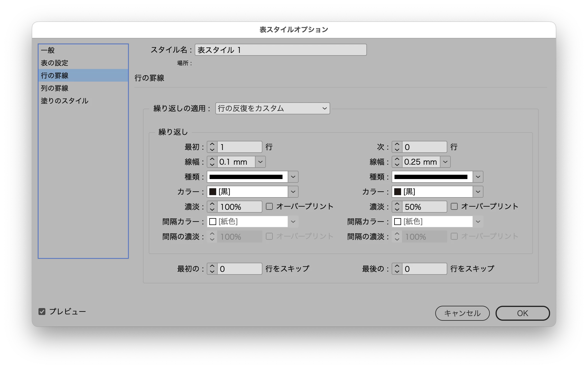
Task: Open left 種類 stroke type dropdown
Action: tap(293, 177)
